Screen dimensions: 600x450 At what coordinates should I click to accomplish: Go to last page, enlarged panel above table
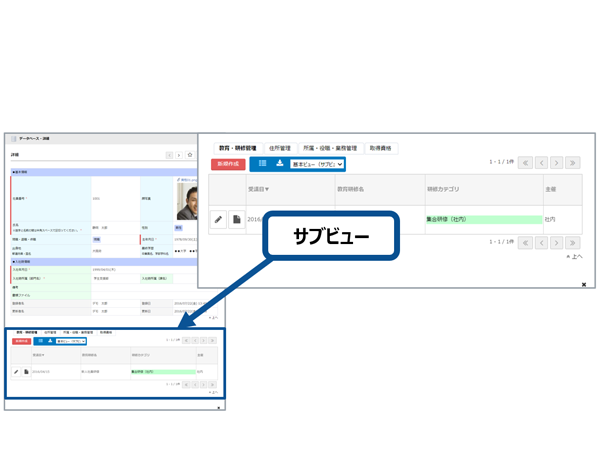click(572, 163)
